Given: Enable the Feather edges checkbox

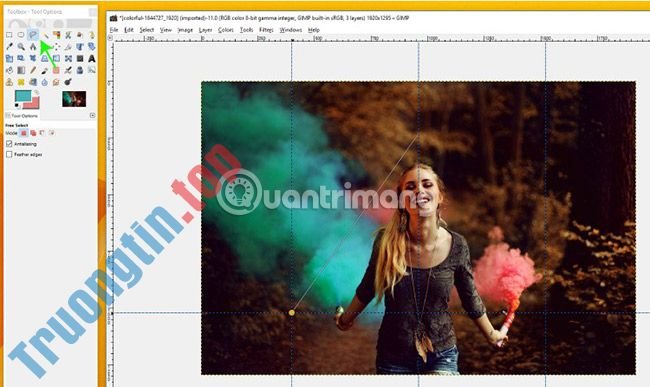Looking at the screenshot, I should [9, 154].
